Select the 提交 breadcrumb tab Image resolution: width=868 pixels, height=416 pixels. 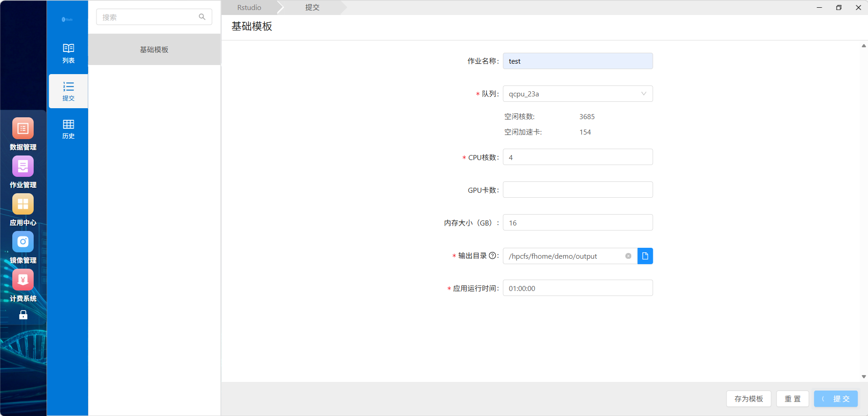point(313,8)
